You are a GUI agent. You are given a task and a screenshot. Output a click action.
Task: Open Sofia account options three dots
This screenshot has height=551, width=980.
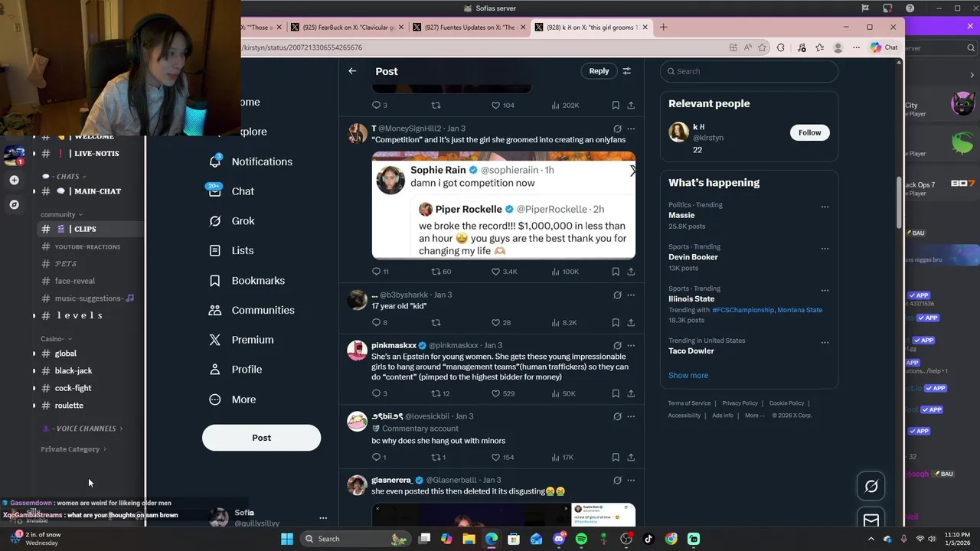(x=323, y=518)
